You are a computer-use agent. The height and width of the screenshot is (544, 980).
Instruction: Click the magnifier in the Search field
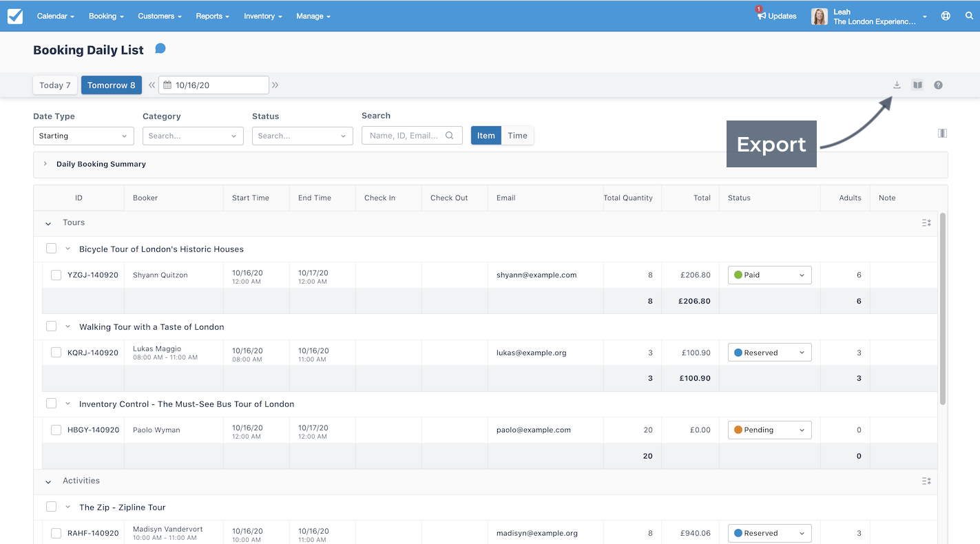click(450, 136)
